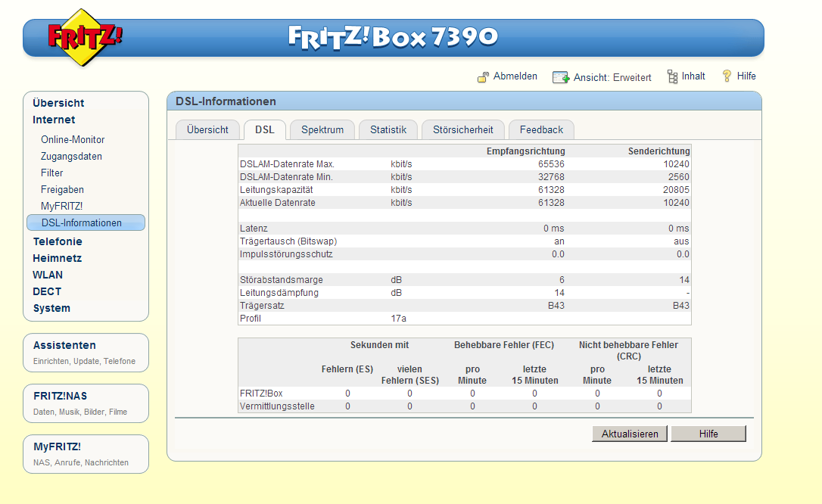Click the FRITZ!Box row label
Screen dimensions: 822x504
pyautogui.click(x=261, y=394)
